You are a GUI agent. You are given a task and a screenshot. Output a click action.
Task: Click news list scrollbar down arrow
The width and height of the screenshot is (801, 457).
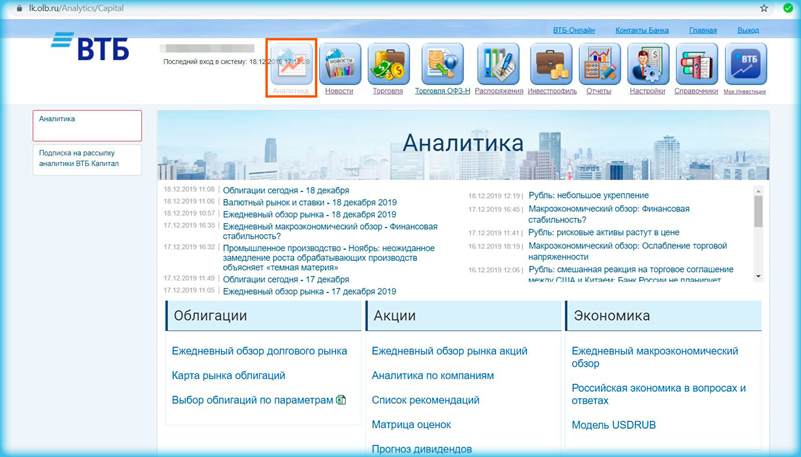point(758,276)
